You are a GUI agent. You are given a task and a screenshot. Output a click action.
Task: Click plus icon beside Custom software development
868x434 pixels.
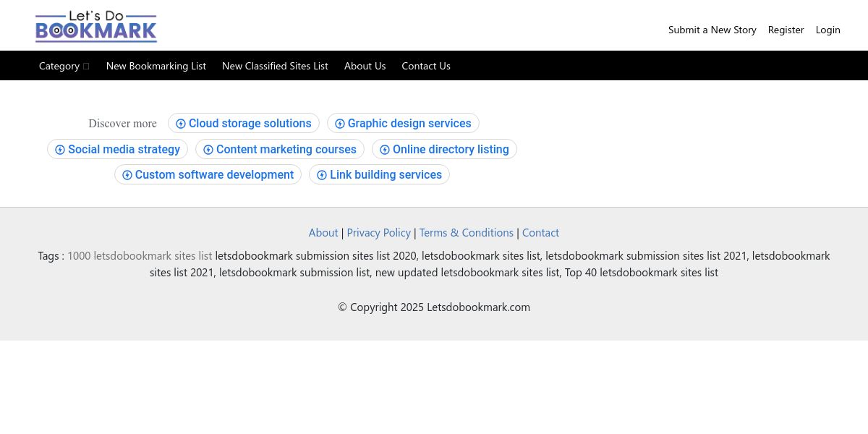(x=127, y=175)
